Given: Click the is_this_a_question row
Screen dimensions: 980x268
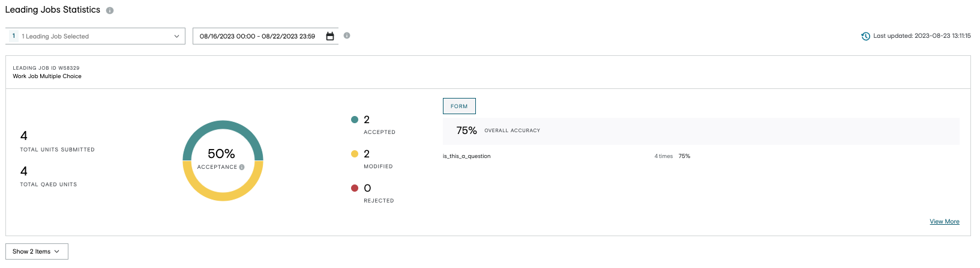Looking at the screenshot, I should 467,156.
